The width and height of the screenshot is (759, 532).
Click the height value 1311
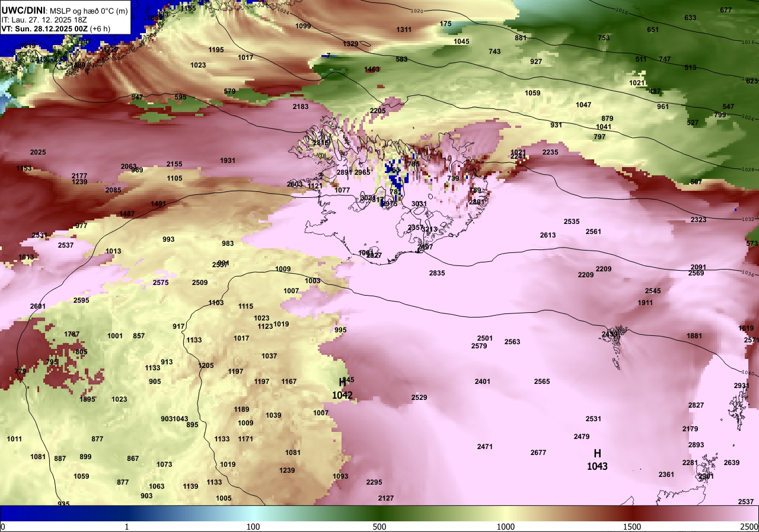point(404,30)
